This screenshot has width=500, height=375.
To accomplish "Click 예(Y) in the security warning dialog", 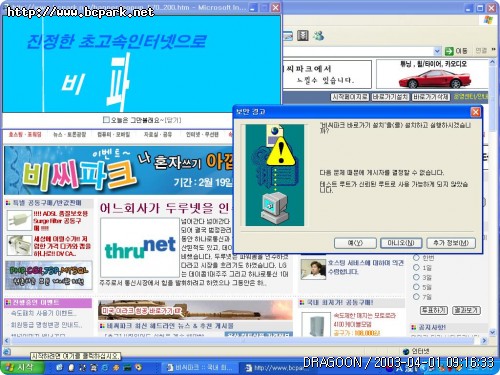I will click(355, 243).
